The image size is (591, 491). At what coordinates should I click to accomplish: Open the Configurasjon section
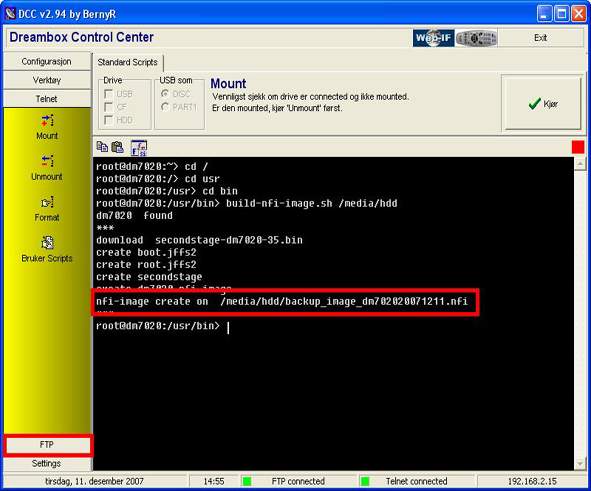[47, 61]
